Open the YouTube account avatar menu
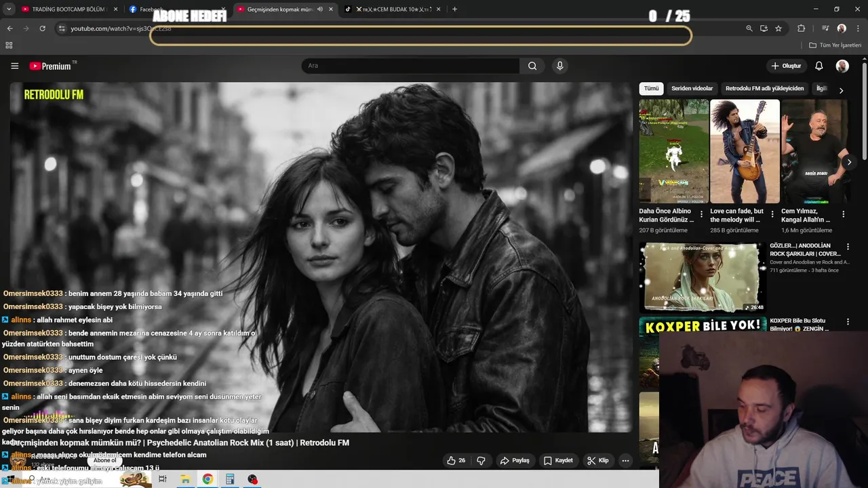This screenshot has width=868, height=488. pyautogui.click(x=842, y=66)
